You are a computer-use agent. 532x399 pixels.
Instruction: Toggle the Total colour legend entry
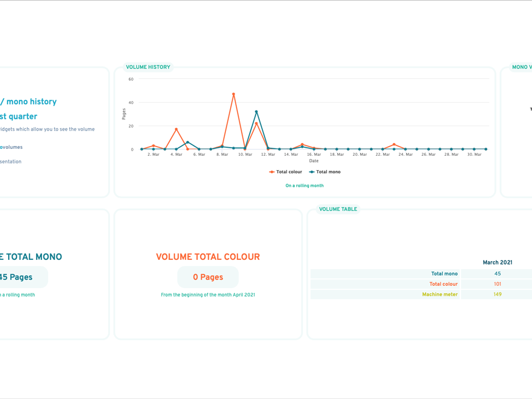285,172
